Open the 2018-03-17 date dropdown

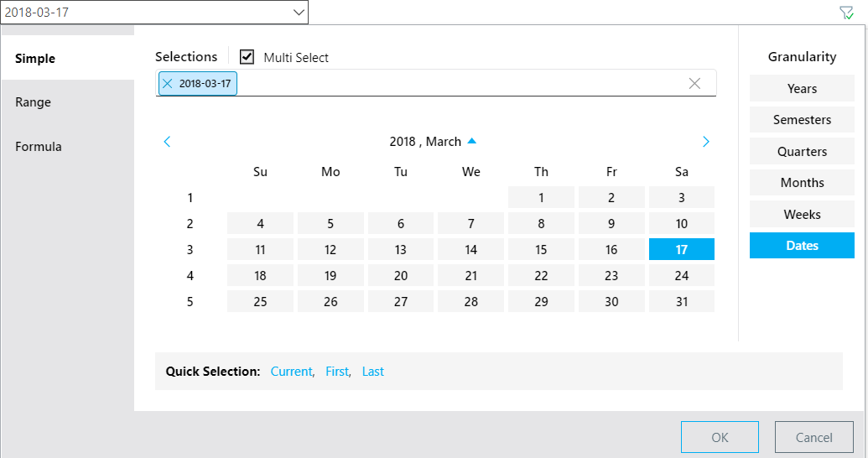pyautogui.click(x=299, y=13)
